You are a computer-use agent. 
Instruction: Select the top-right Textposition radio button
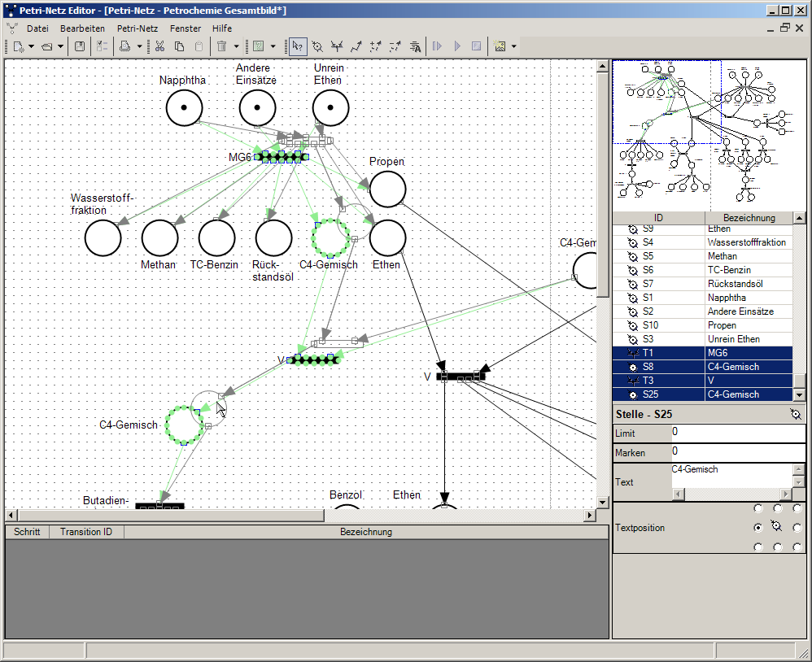tap(797, 508)
